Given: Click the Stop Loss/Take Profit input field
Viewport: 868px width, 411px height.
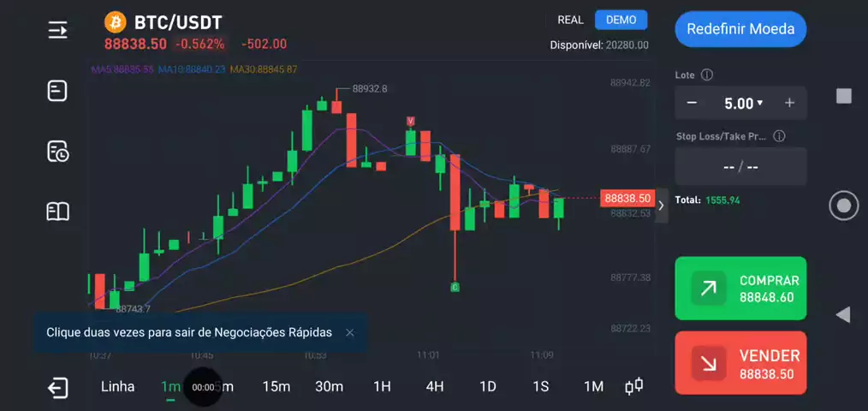Looking at the screenshot, I should point(740,167).
